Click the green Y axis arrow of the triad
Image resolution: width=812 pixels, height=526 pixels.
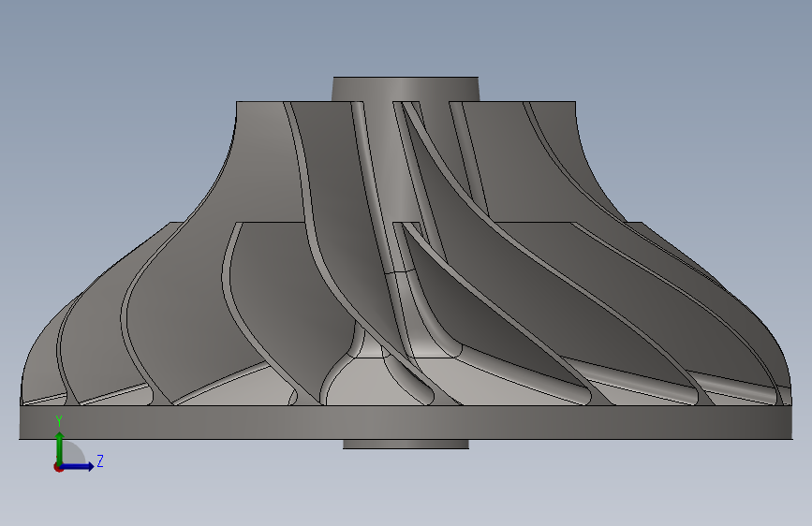(x=60, y=446)
